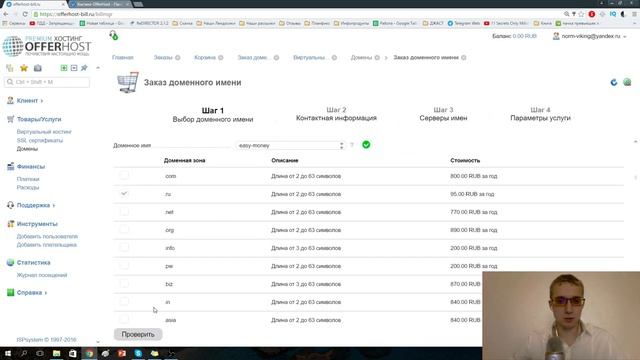
Task: Collapse the Товары/Услуги sidebar section
Action: click(39, 119)
